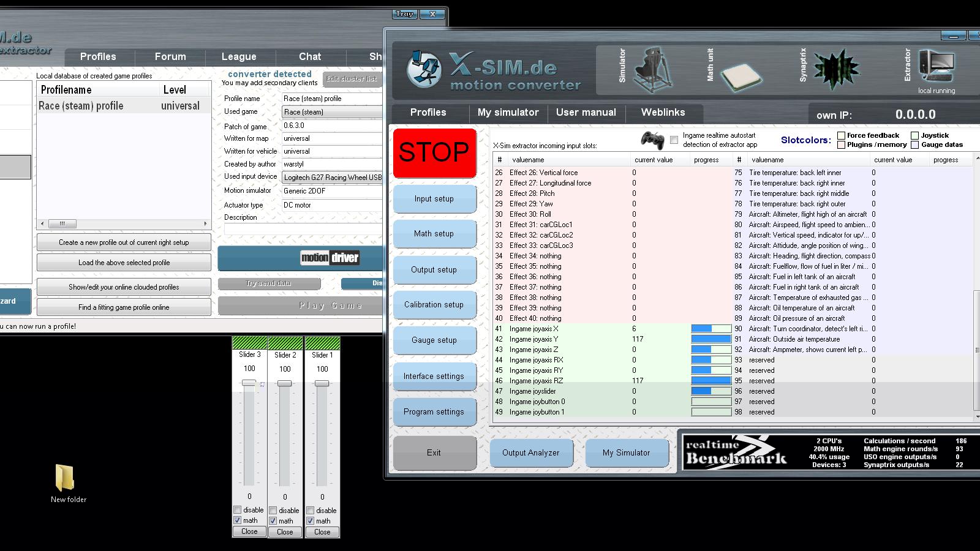Click the Synaptrix spiky icon

point(836,69)
